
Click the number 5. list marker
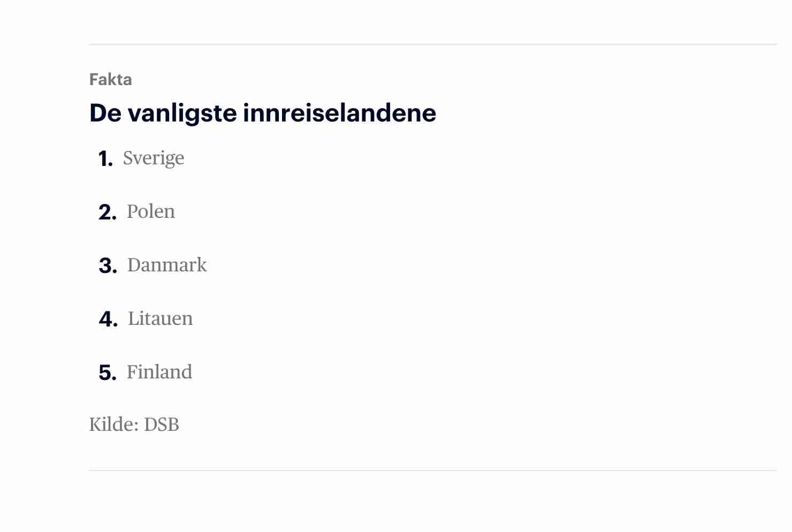[108, 373]
